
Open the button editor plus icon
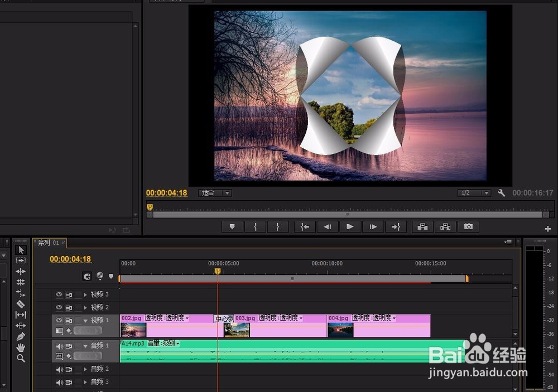(x=548, y=229)
